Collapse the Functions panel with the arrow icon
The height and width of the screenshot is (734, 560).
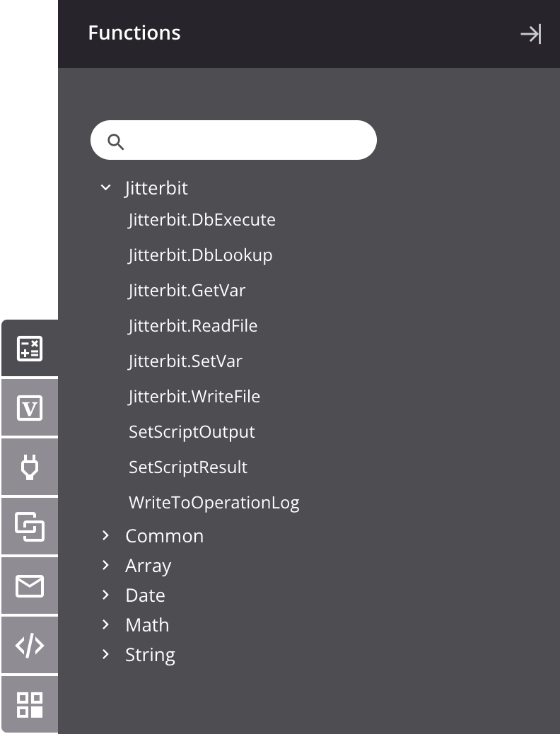531,34
